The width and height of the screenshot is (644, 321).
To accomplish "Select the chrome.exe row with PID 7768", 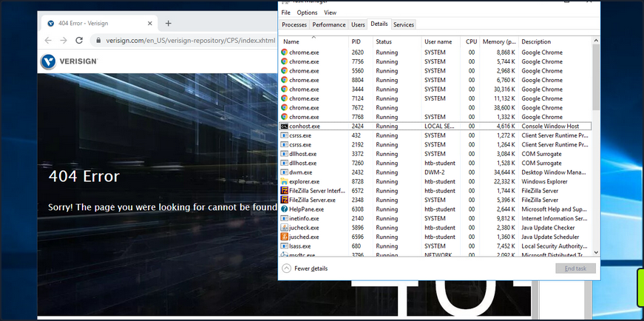I will 435,117.
